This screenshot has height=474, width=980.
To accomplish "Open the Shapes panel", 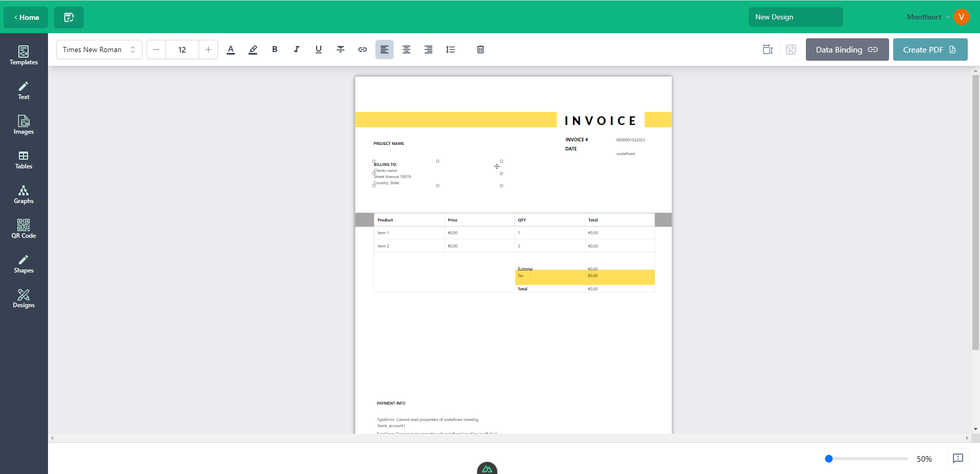I will point(23,263).
